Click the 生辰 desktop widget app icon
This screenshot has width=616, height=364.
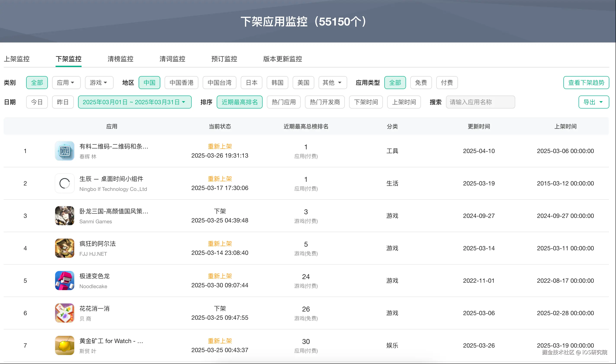click(x=64, y=183)
